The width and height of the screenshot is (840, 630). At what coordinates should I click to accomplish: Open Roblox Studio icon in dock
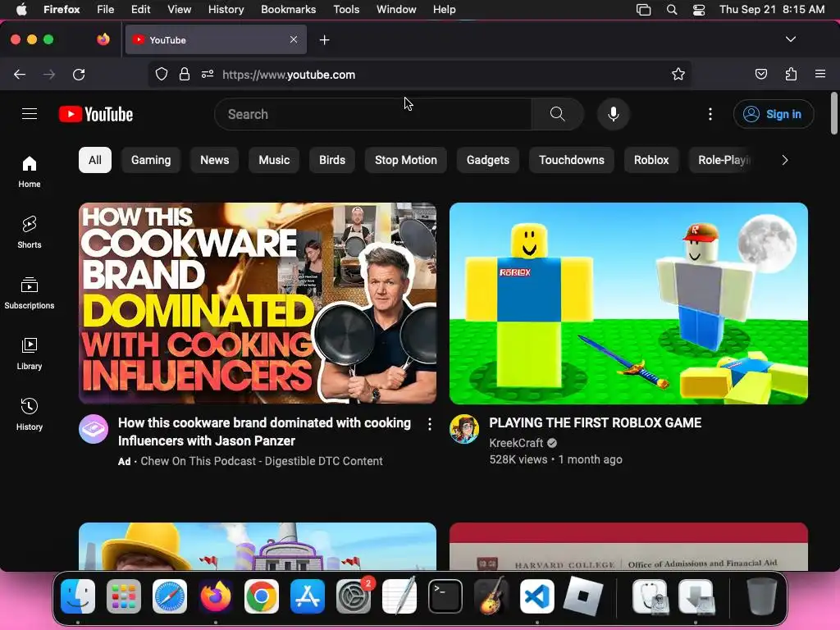point(583,596)
